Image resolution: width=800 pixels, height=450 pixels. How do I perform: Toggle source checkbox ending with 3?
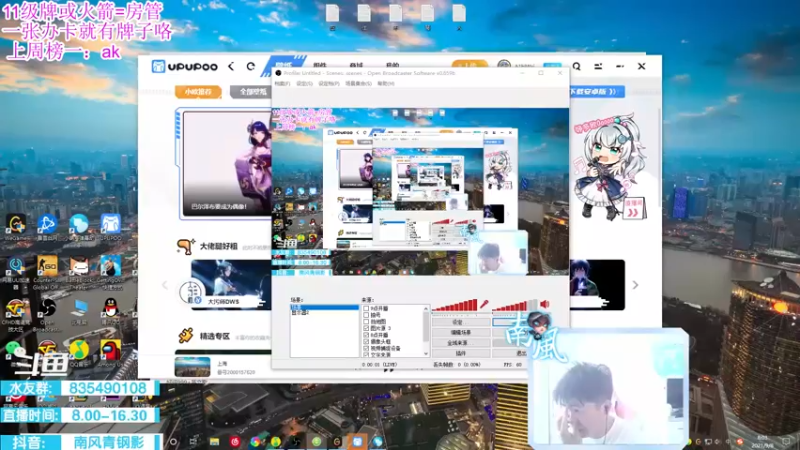pyautogui.click(x=366, y=329)
